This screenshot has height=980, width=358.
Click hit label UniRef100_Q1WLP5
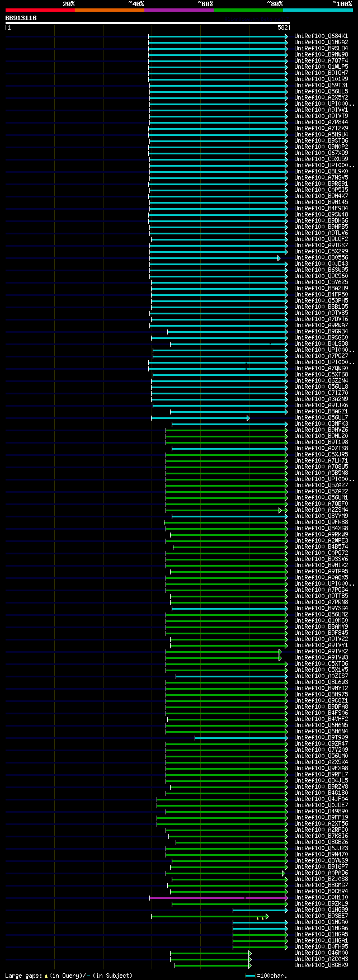pos(321,67)
